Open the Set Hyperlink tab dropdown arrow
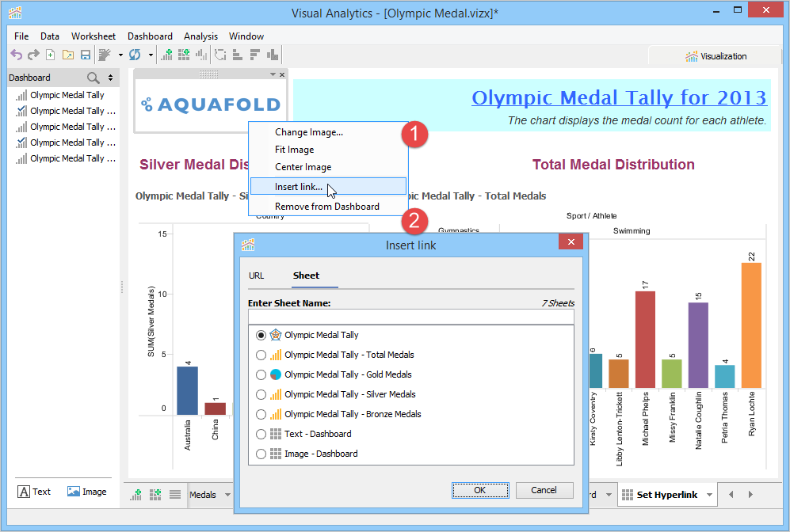This screenshot has width=790, height=532. click(709, 495)
